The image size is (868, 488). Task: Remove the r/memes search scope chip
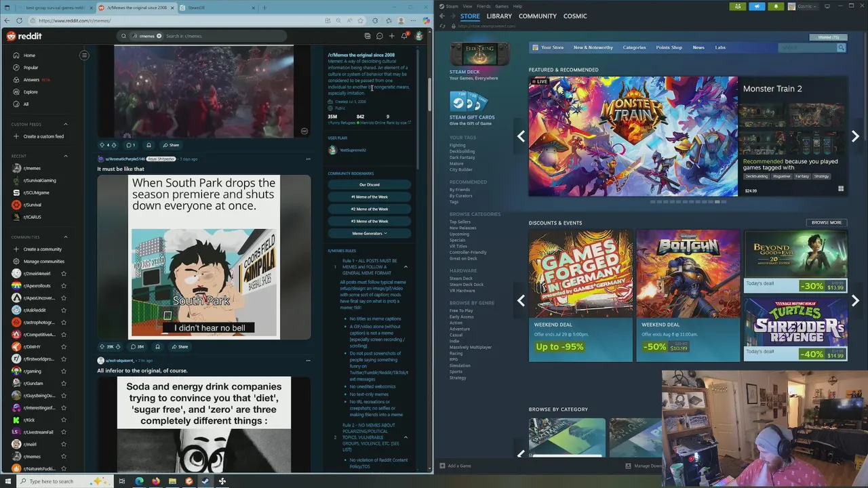160,36
